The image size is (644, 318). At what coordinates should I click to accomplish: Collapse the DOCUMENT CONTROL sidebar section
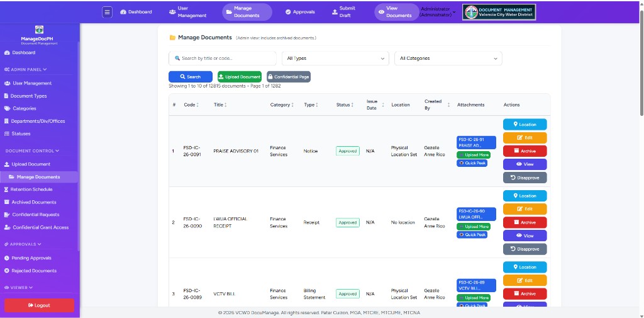tap(32, 151)
